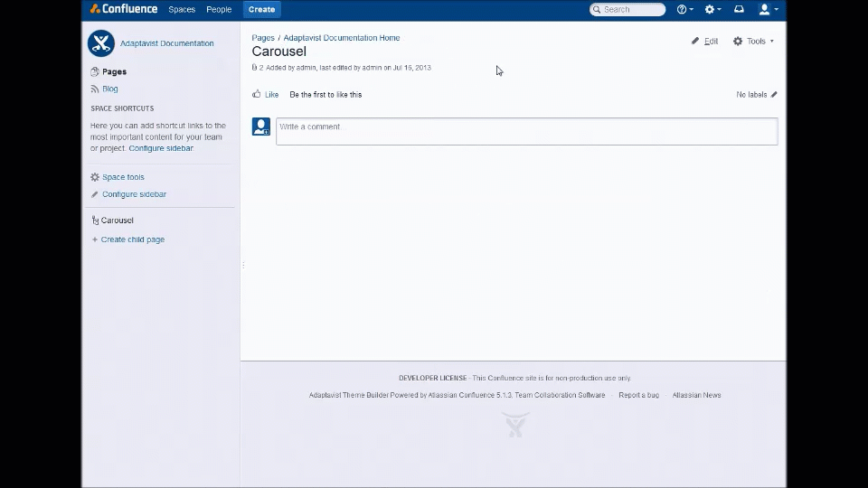This screenshot has height=488, width=868.
Task: Click the Search box in header
Action: pos(627,9)
